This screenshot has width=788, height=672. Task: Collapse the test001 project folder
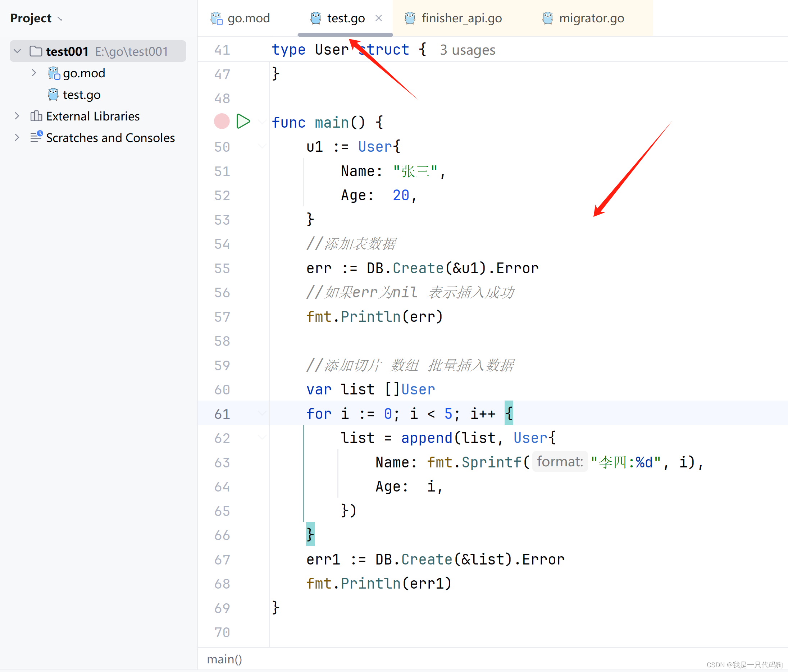point(18,51)
